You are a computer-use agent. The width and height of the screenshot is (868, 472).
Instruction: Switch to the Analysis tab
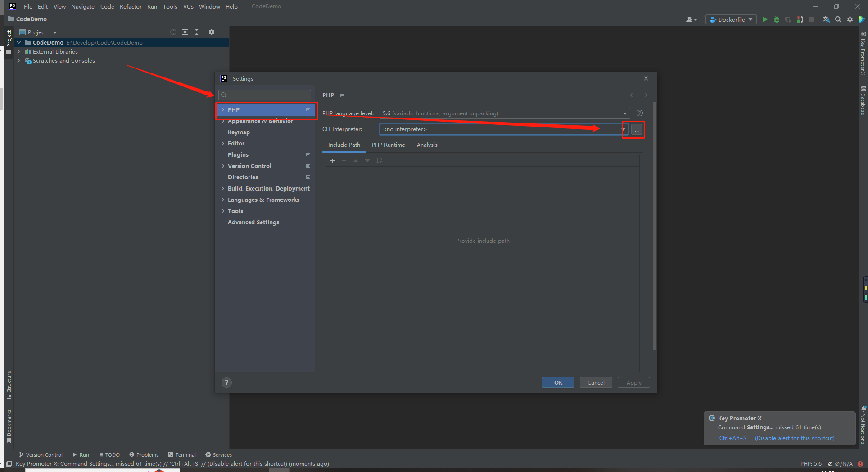click(427, 145)
